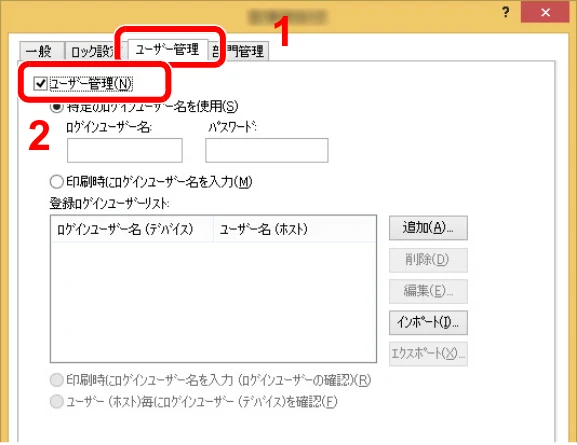Open the ロック設定 tab
This screenshot has width=577, height=445.
pos(93,51)
